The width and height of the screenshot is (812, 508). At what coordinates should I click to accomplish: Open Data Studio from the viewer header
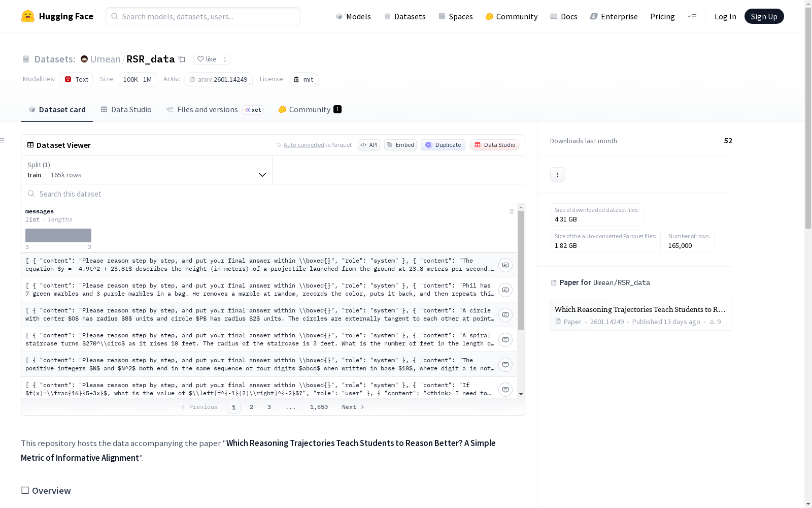(x=495, y=145)
